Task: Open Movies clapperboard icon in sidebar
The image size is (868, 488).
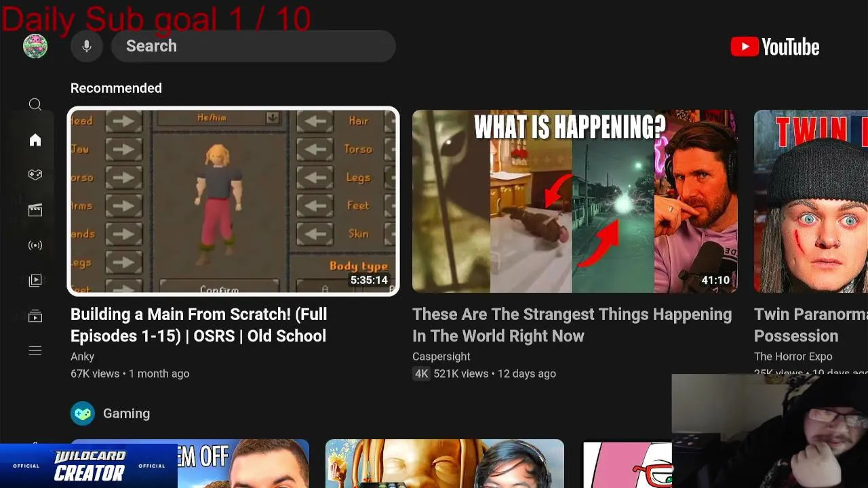Action: point(35,210)
